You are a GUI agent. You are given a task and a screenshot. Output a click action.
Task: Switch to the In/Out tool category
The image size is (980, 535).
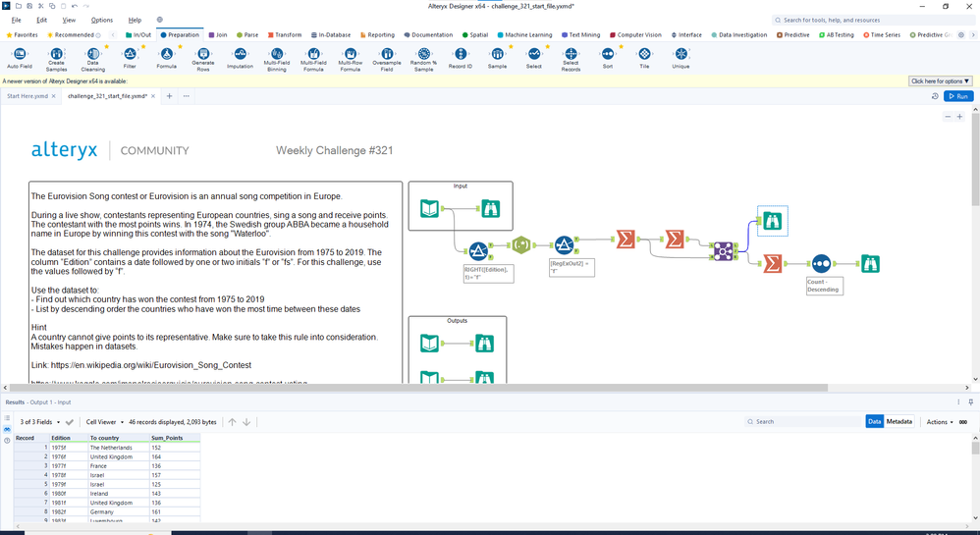[138, 35]
